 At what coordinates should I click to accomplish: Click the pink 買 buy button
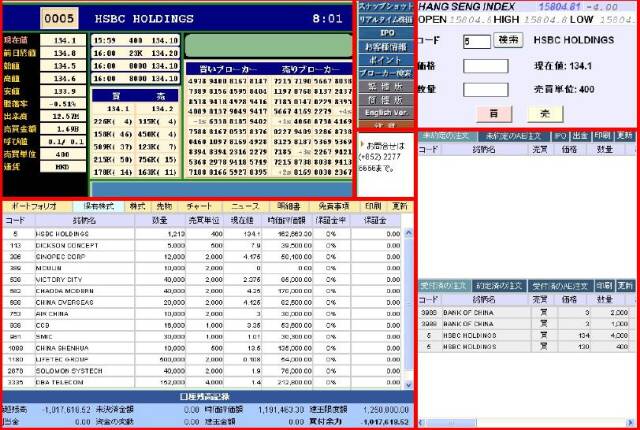click(x=494, y=114)
